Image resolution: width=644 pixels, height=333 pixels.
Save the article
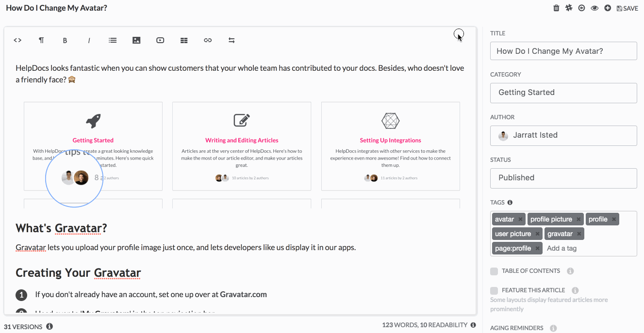627,8
